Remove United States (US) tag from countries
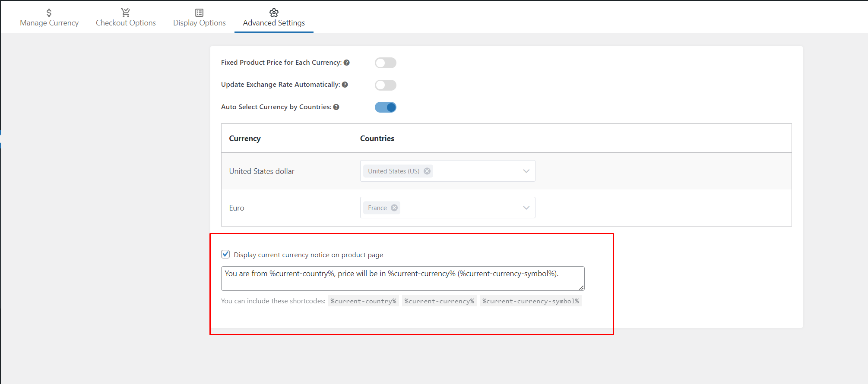Screen dimensions: 868x384 click(427, 171)
